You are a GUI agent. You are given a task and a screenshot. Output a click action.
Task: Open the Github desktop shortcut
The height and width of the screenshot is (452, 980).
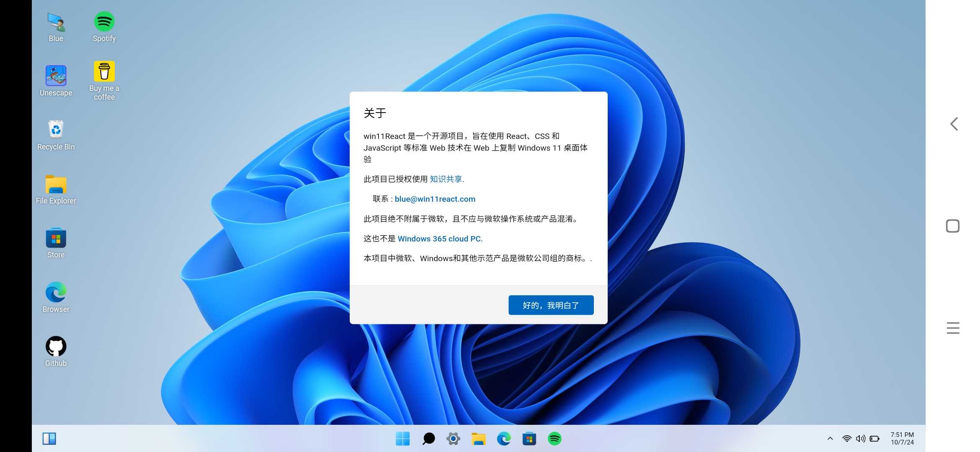56,352
